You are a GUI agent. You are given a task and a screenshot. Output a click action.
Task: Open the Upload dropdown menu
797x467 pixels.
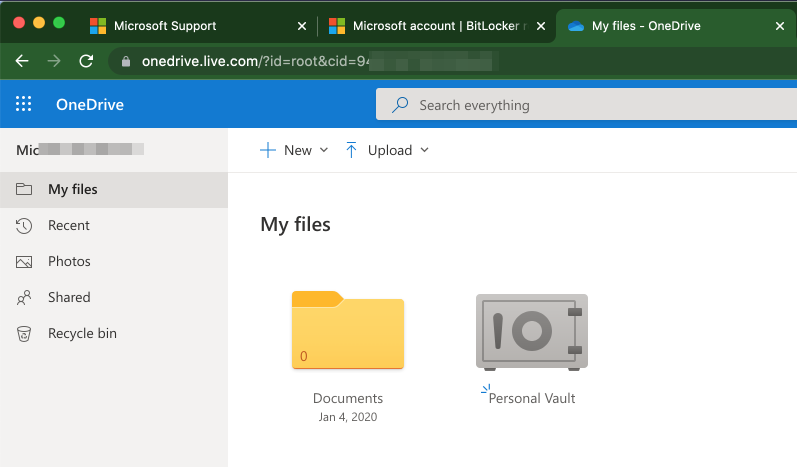click(x=387, y=150)
